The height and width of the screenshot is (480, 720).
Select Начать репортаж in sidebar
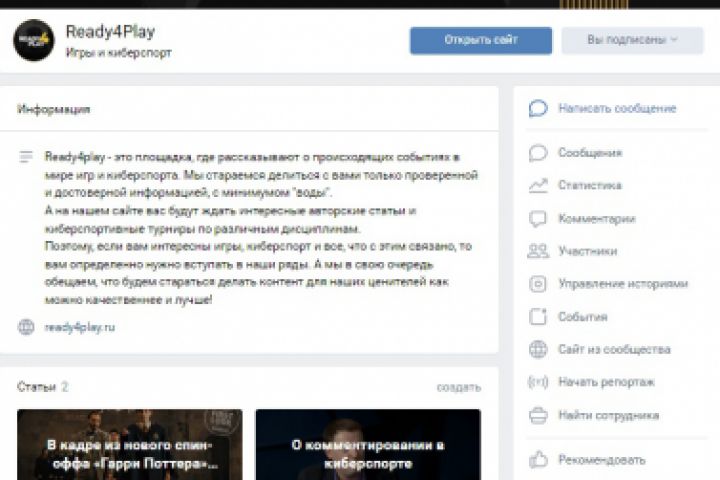[x=606, y=382]
